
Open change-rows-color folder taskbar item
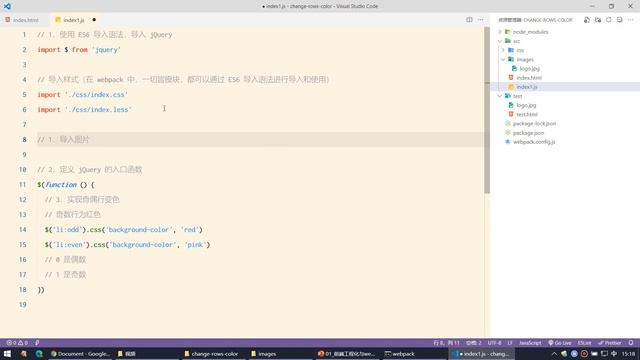(211, 354)
